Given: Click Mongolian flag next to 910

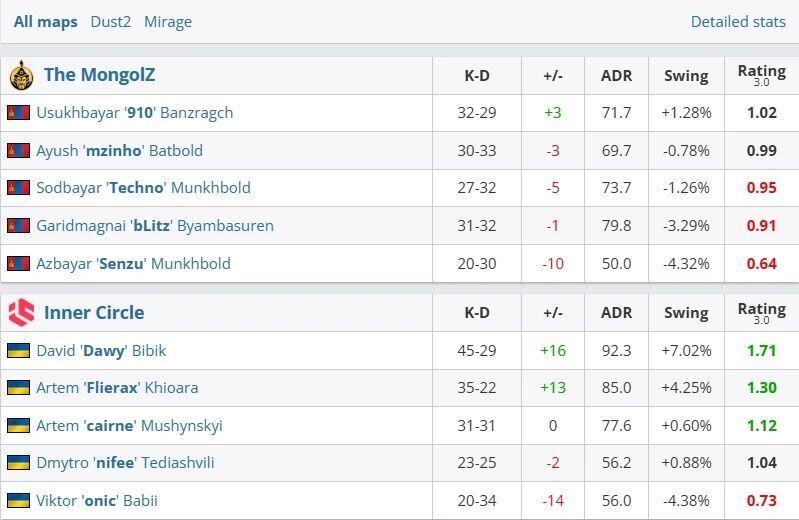Looking at the screenshot, I should (18, 113).
